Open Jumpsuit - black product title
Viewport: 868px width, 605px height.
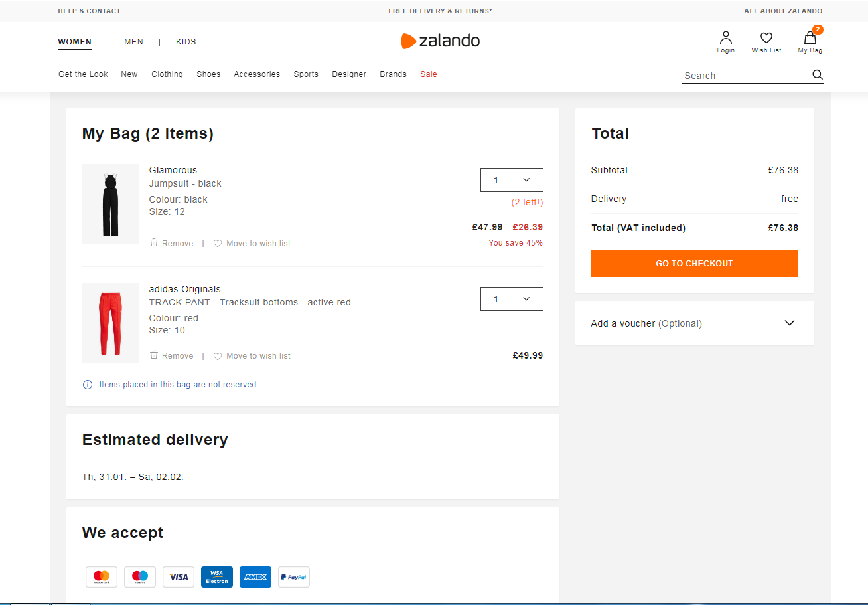pyautogui.click(x=185, y=183)
